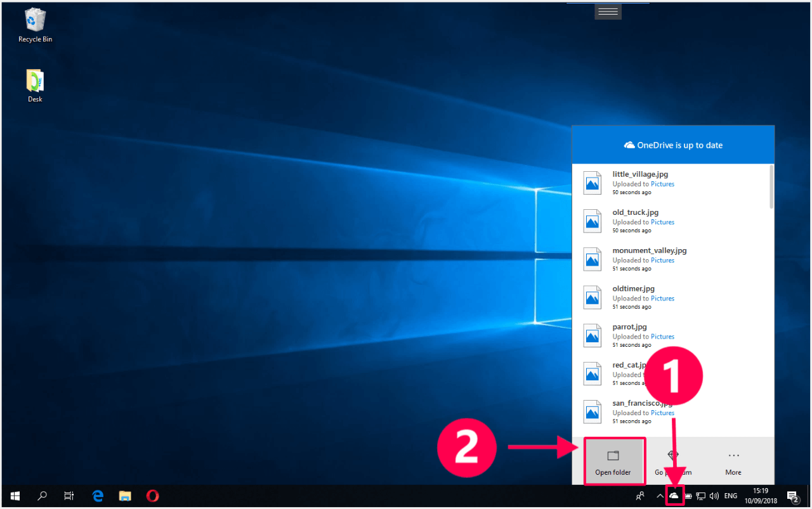Show hidden tray icons with the chevron
Viewport: 812px width, 509px height.
click(660, 496)
